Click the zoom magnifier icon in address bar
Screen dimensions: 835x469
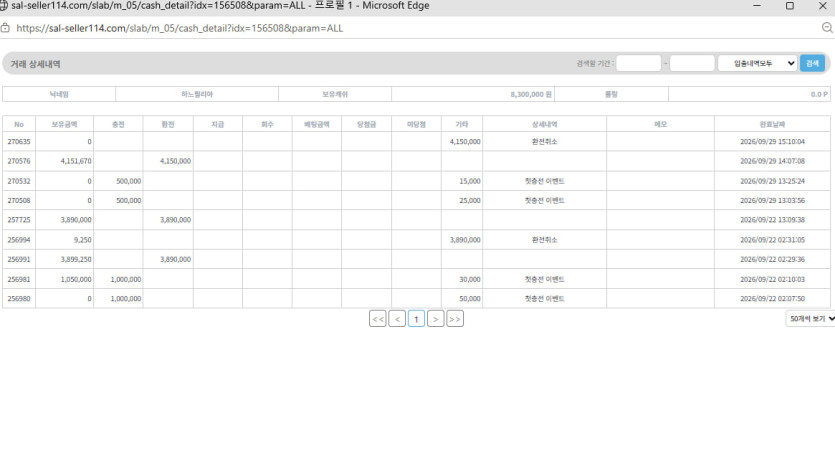(x=826, y=28)
